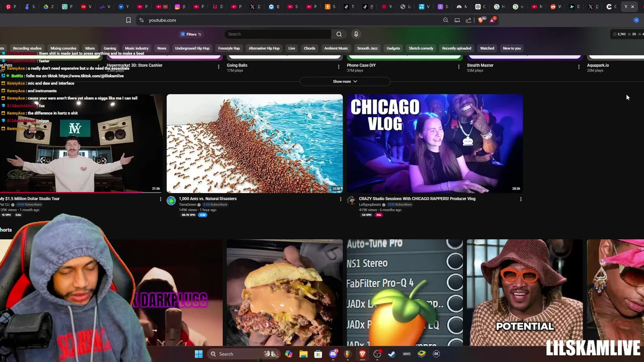Open the Auto-Tune Pro plugin list Short thumbnail

405,293
